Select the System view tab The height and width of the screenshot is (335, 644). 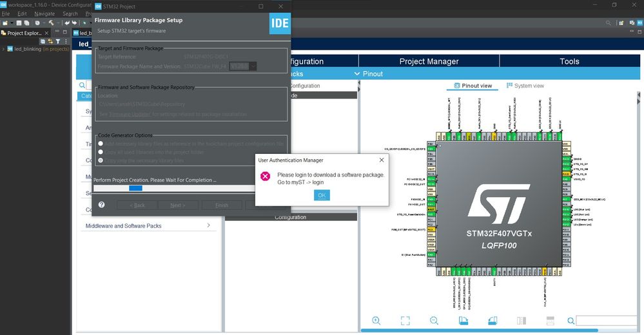click(x=525, y=86)
